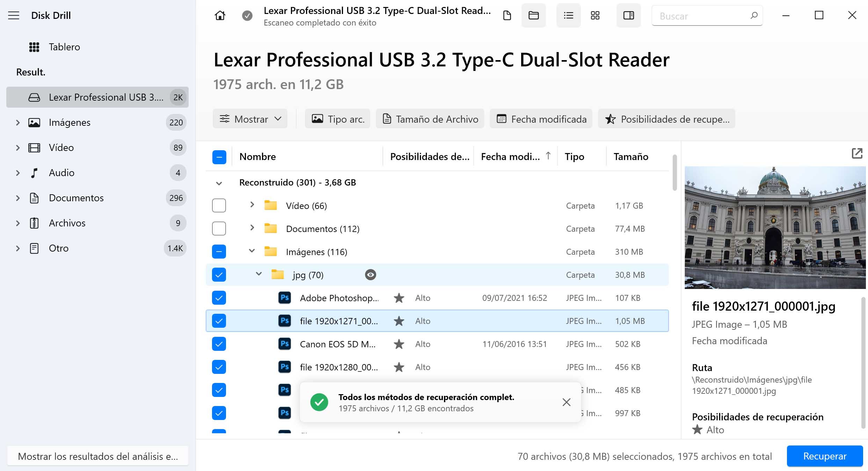Select Documentos category in sidebar
868x471 pixels.
[97, 198]
